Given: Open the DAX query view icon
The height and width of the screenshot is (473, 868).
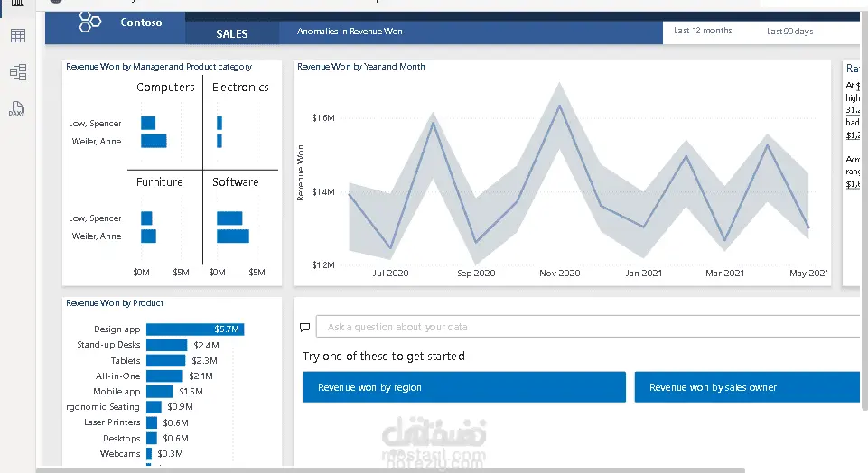Looking at the screenshot, I should click(x=16, y=108).
